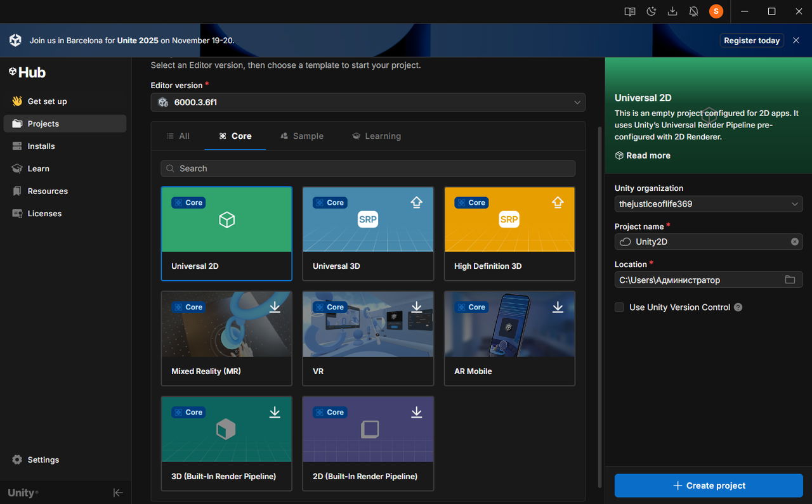The image size is (812, 504).
Task: Select the 3D (Built-In Render Pipeline) template
Action: (226, 444)
